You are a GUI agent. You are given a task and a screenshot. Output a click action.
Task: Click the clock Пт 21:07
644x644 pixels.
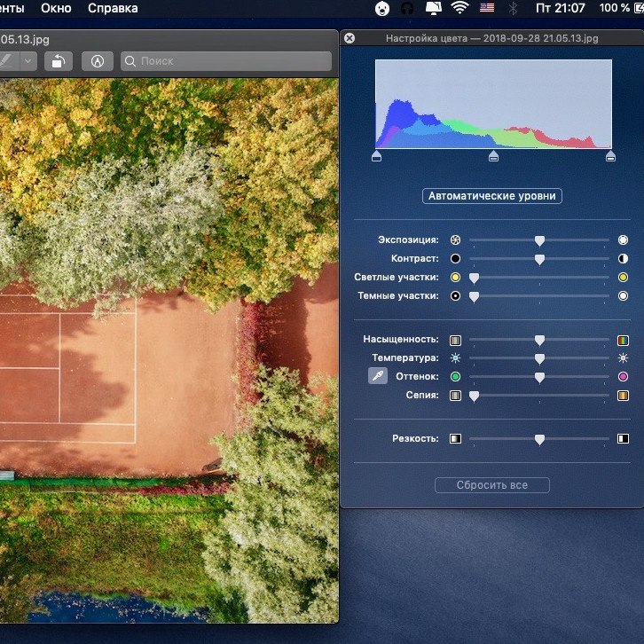[561, 8]
